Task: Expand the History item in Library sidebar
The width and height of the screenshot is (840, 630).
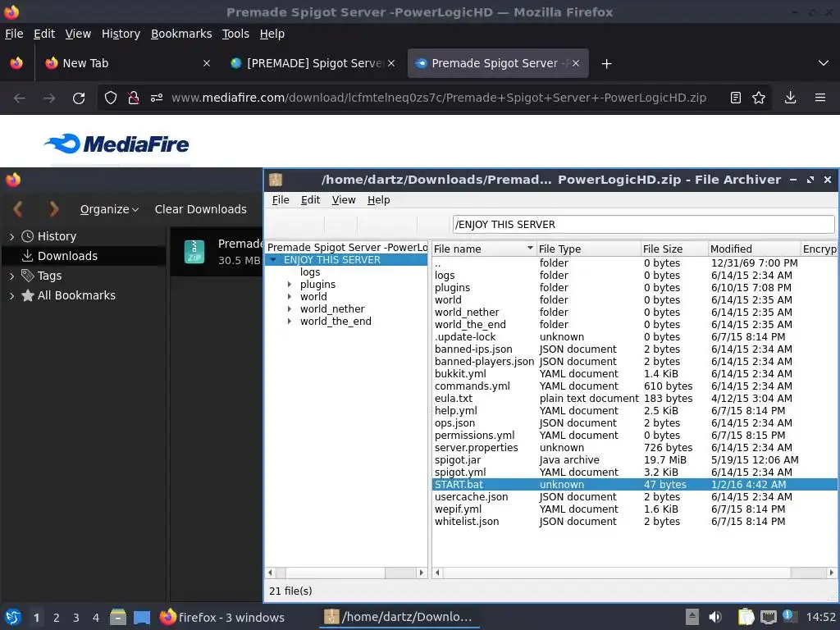Action: (11, 236)
